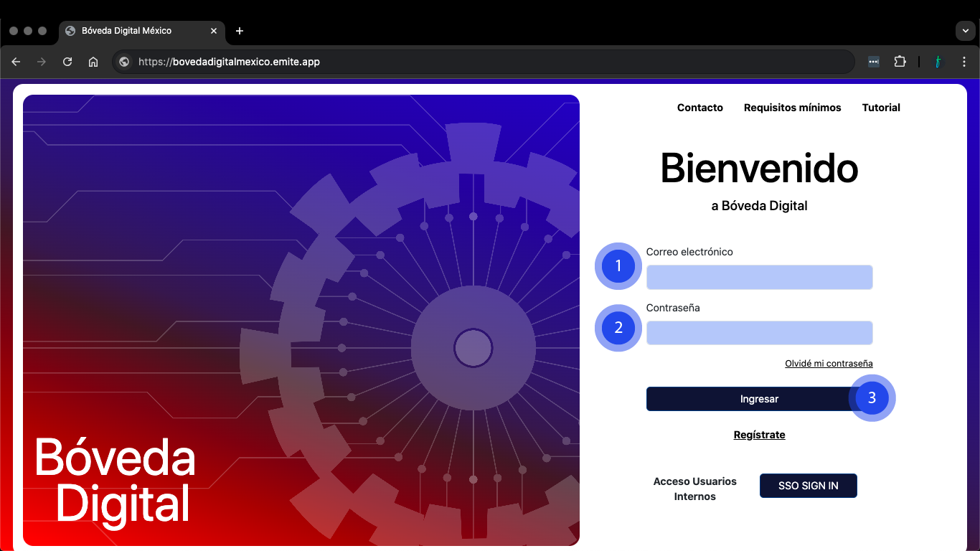Click 'Acceso Usuarios Internos' text
This screenshot has height=551, width=980.
(x=695, y=489)
